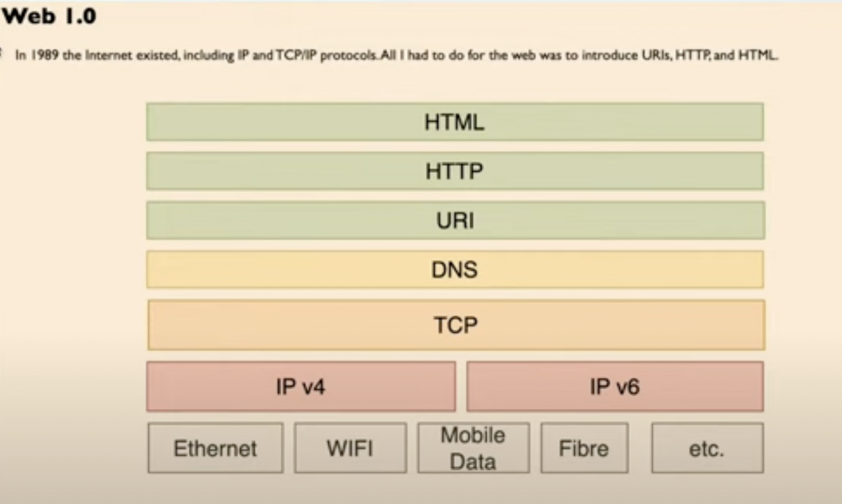Click the URI layer block

pyautogui.click(x=456, y=220)
